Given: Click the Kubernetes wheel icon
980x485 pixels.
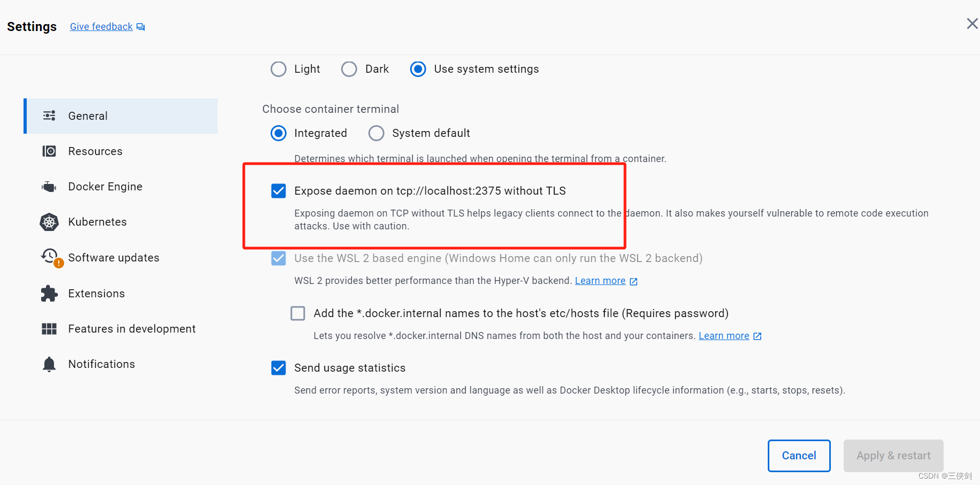Looking at the screenshot, I should 49,222.
